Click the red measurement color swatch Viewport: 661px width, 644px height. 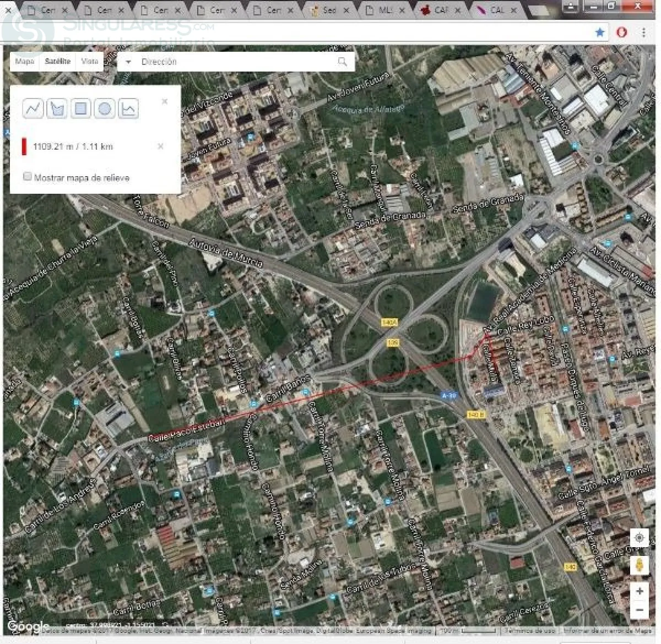pos(24,146)
